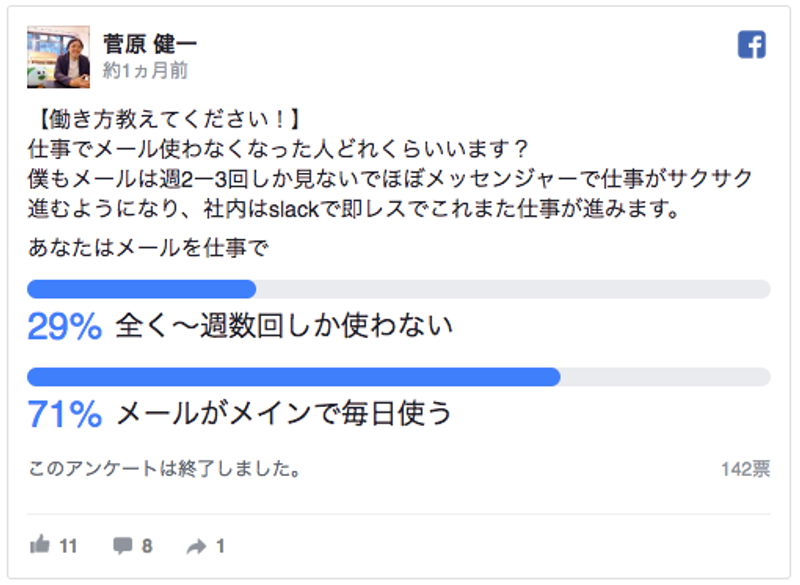This screenshot has height=585, width=800.
Task: Open comments via the comment icon showing 8
Action: (x=120, y=546)
